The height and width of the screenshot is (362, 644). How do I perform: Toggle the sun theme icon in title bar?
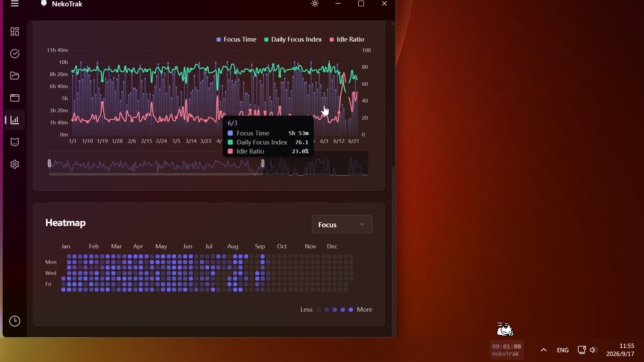click(x=315, y=4)
